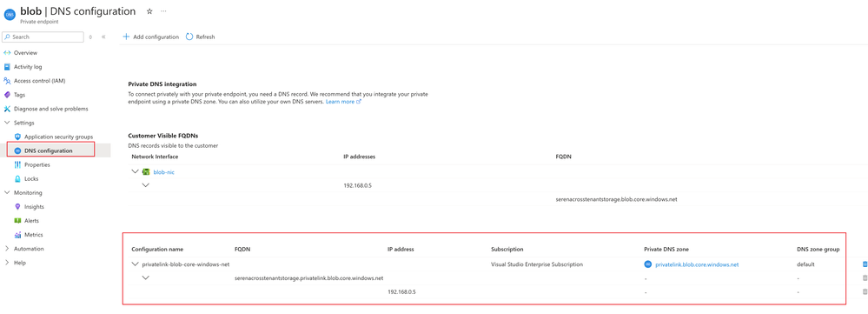Screen dimensions: 868x314
Task: Open Properties in the sidebar
Action: coord(37,164)
